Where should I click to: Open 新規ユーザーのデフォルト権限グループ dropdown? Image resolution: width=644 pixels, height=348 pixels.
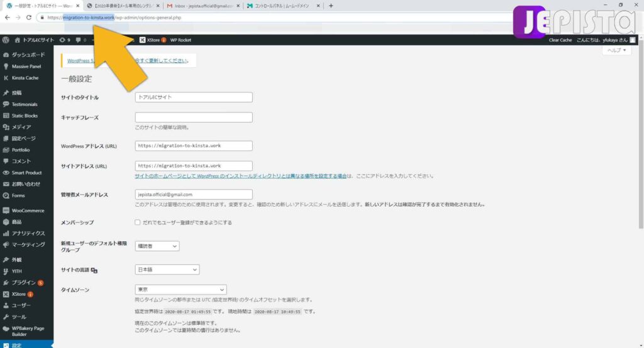157,246
